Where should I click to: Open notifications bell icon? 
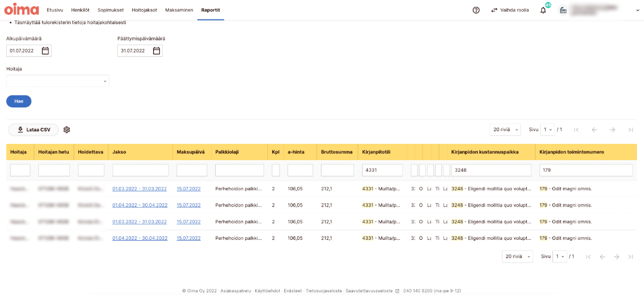pos(543,10)
